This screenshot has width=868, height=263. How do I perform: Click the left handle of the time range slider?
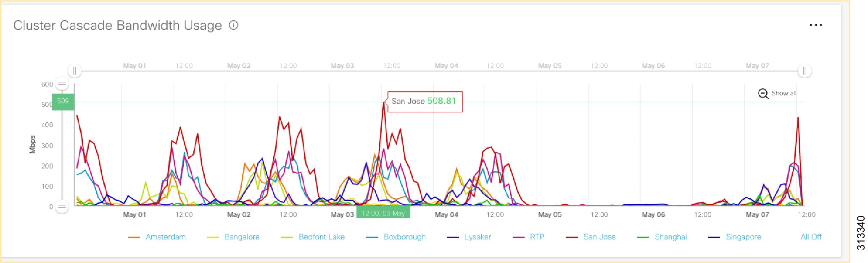74,71
